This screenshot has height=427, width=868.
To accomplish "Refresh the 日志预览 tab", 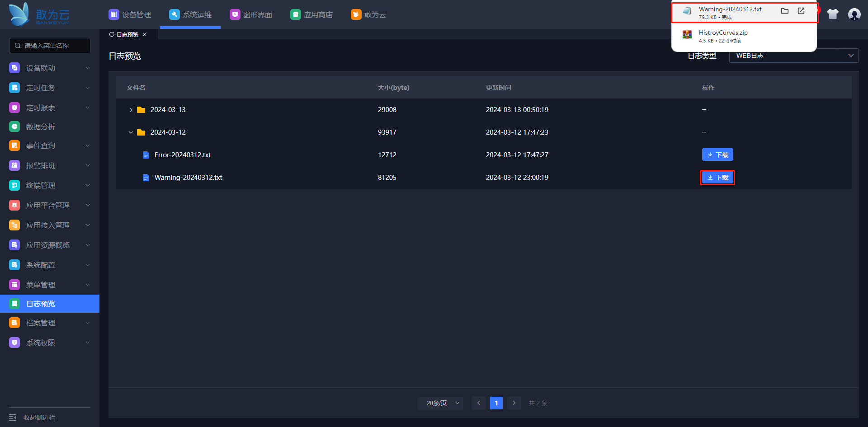I will coord(112,34).
